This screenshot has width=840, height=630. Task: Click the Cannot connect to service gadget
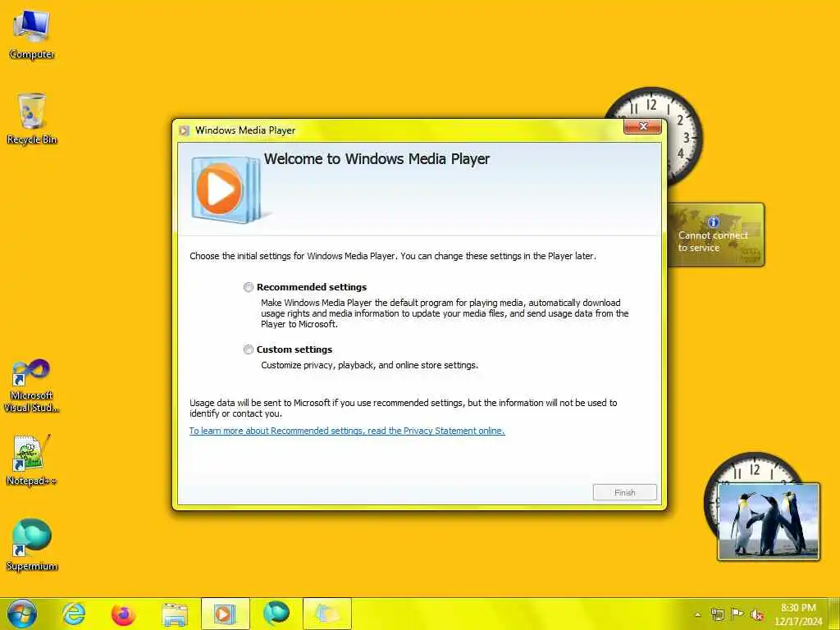coord(715,235)
